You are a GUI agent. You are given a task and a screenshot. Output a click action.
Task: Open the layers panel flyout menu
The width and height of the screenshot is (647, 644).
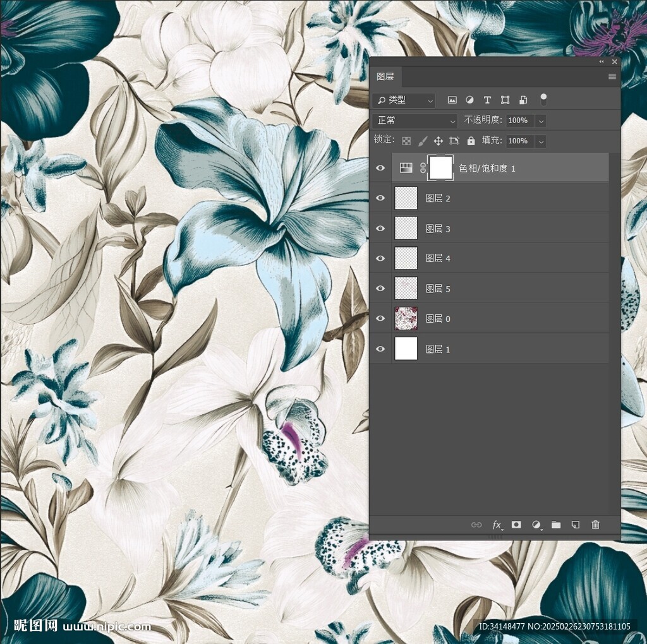click(612, 76)
